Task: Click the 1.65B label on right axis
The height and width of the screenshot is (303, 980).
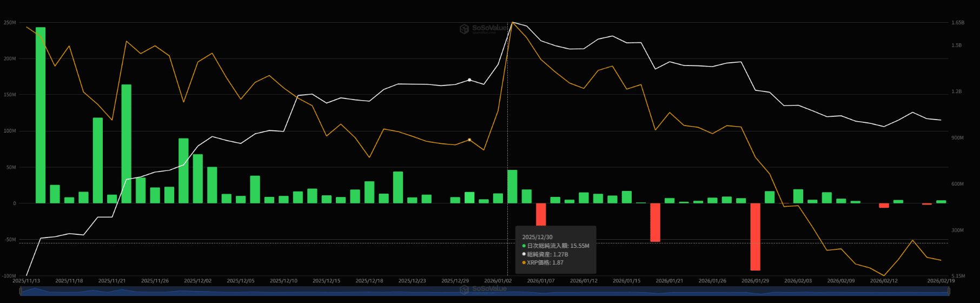Action: (957, 23)
